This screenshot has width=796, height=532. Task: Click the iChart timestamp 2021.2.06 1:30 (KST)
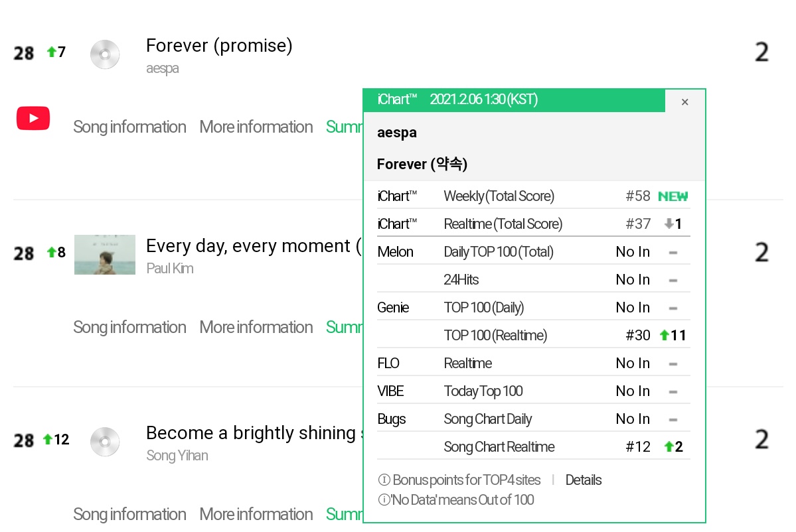pyautogui.click(x=484, y=99)
